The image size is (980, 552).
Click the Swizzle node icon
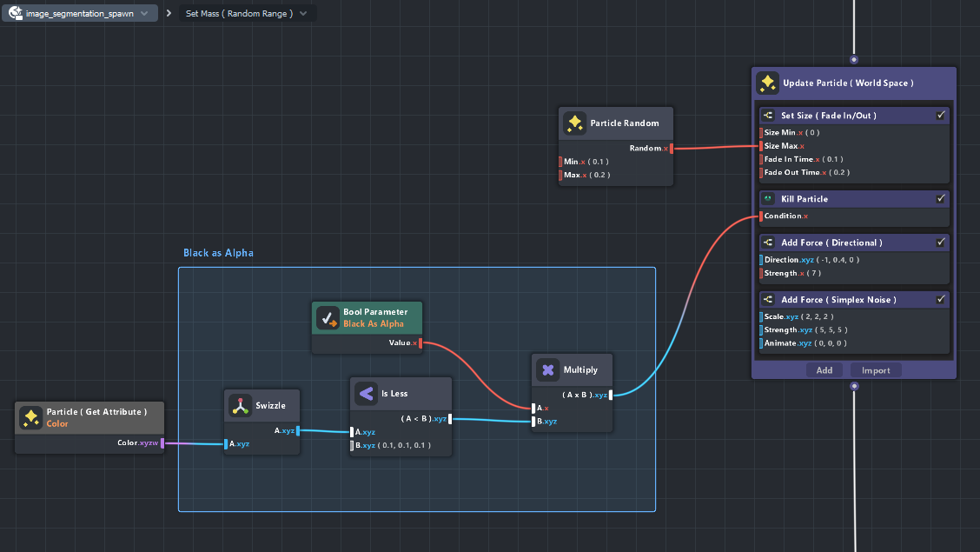(x=240, y=405)
